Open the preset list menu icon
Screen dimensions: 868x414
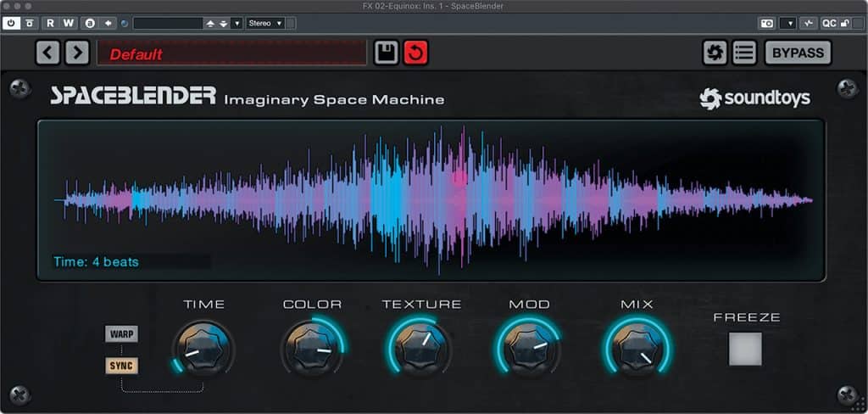tap(744, 53)
